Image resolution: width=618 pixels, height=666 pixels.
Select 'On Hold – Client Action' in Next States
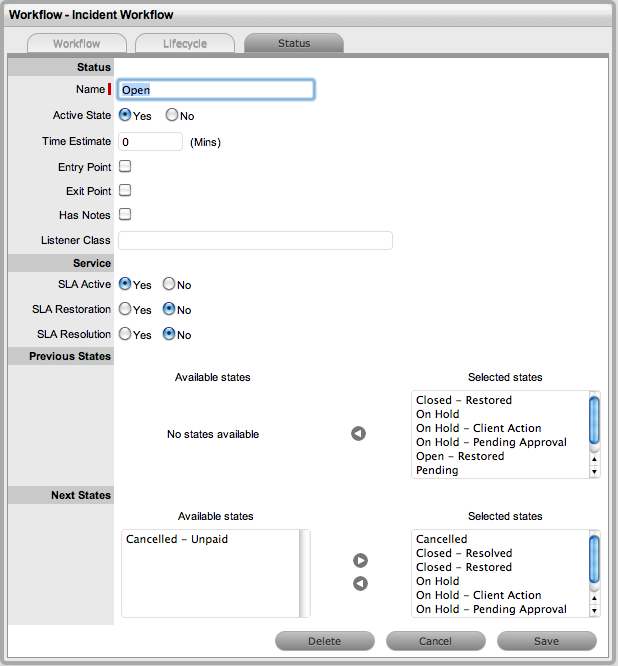click(479, 595)
